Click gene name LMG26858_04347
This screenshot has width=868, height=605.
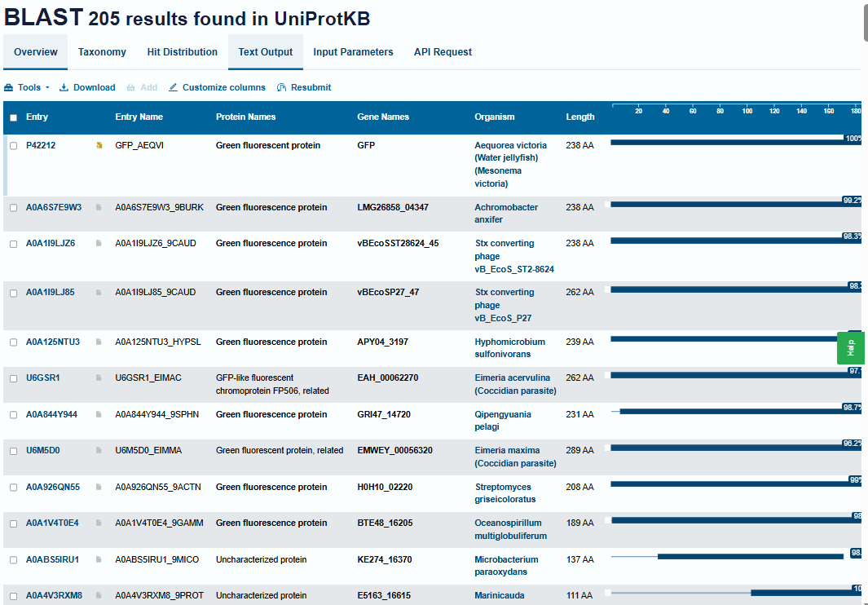pyautogui.click(x=393, y=207)
